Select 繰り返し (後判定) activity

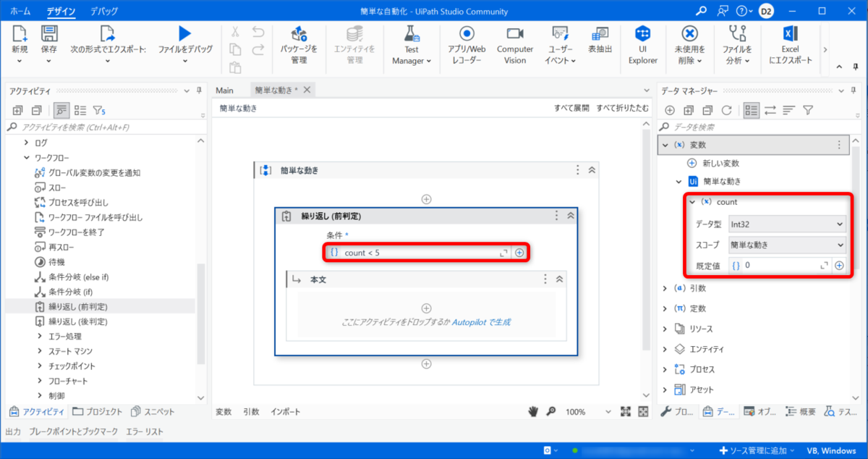(77, 321)
